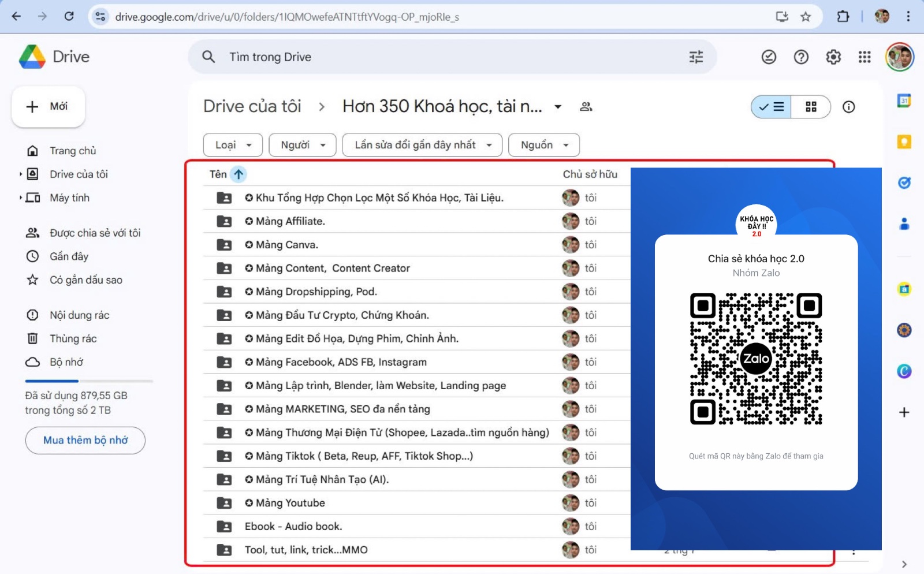
Task: Click the Chủ sở hữu column header
Action: tap(590, 174)
